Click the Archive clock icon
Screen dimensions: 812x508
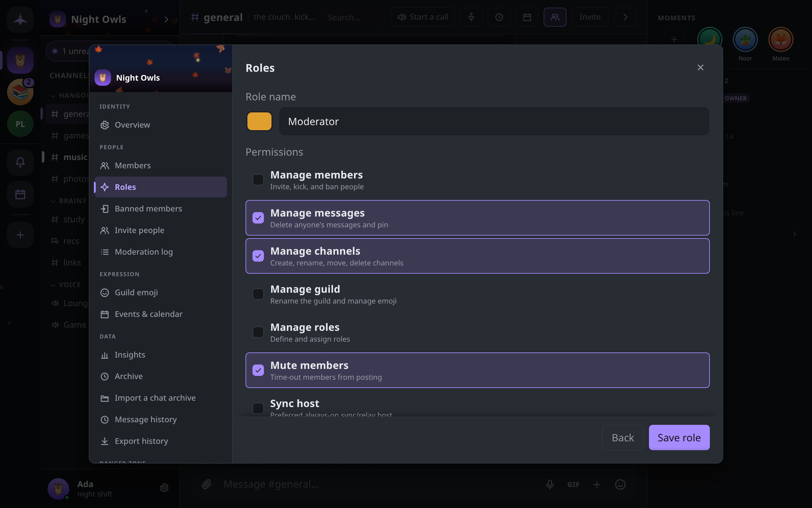click(105, 376)
